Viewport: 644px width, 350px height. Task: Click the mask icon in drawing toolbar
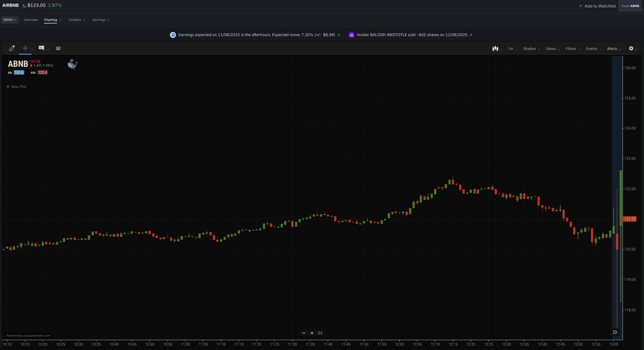pyautogui.click(x=58, y=48)
